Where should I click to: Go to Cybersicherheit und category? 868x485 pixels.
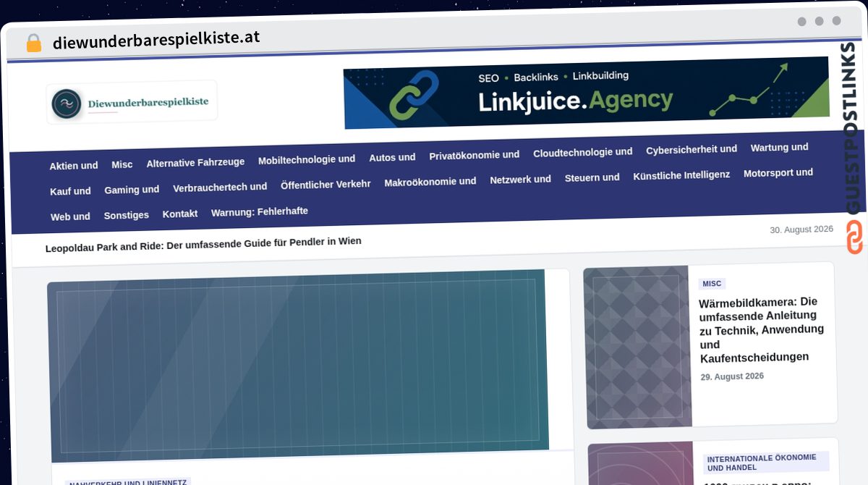coord(692,149)
